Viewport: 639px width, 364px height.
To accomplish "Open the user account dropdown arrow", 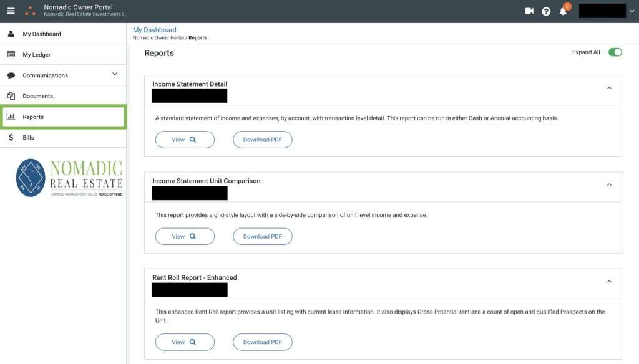I will 632,11.
